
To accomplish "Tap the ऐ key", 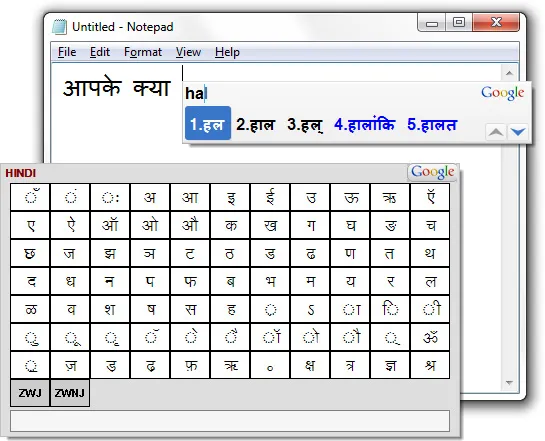I will click(70, 226).
